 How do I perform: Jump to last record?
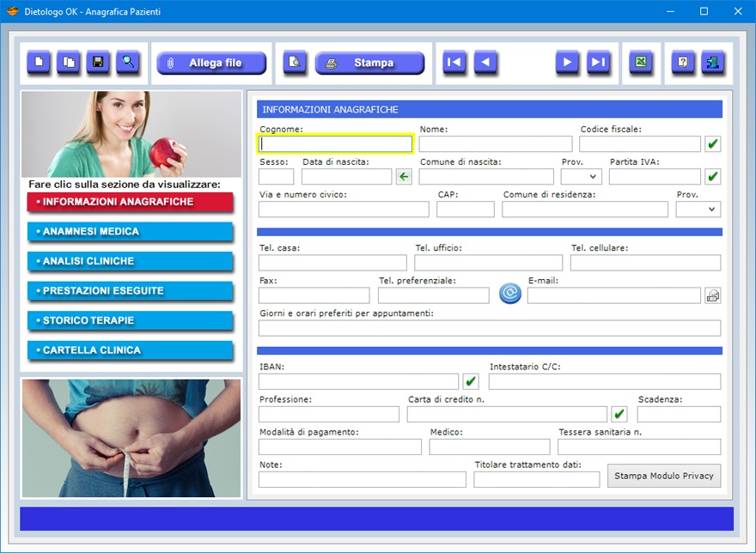(x=598, y=62)
